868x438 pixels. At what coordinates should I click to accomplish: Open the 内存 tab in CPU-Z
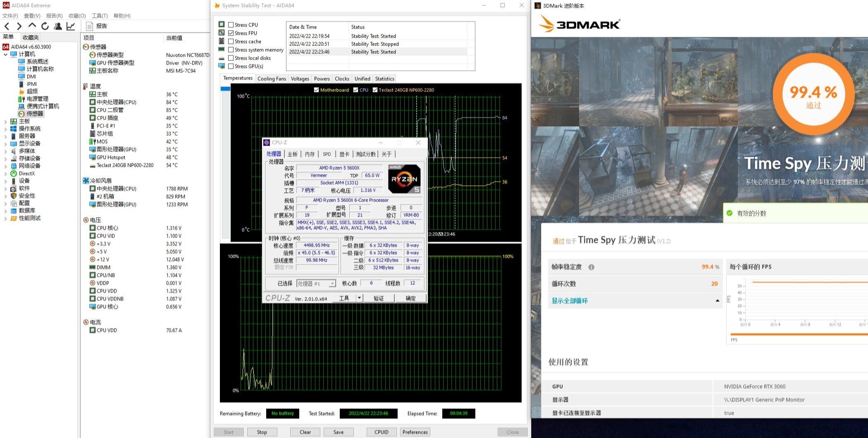310,154
